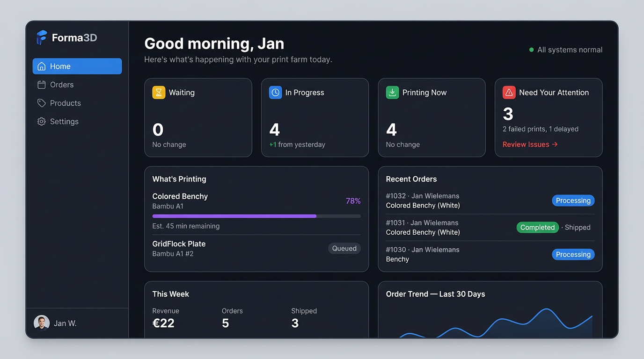Select Home in the navigation menu

click(61, 66)
